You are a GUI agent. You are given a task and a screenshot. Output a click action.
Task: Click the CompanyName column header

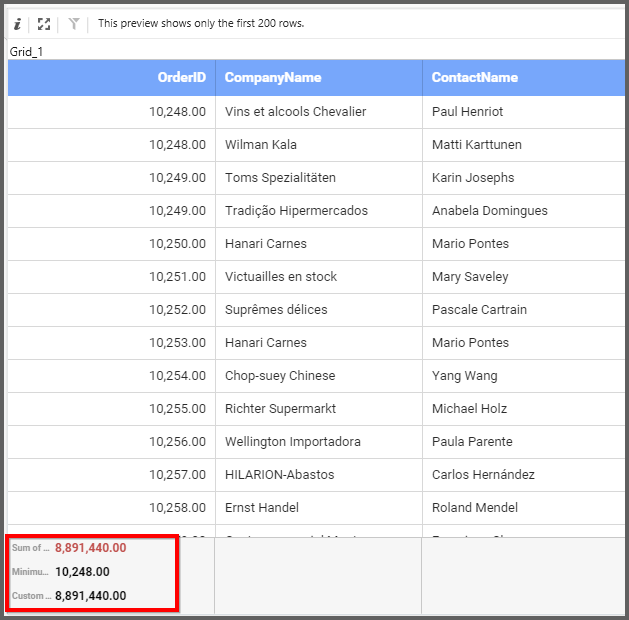(272, 77)
